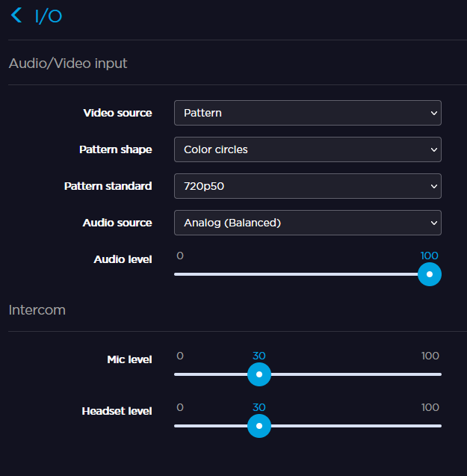This screenshot has height=476, width=467.
Task: Click the Mic level slider handle
Action: coord(259,374)
